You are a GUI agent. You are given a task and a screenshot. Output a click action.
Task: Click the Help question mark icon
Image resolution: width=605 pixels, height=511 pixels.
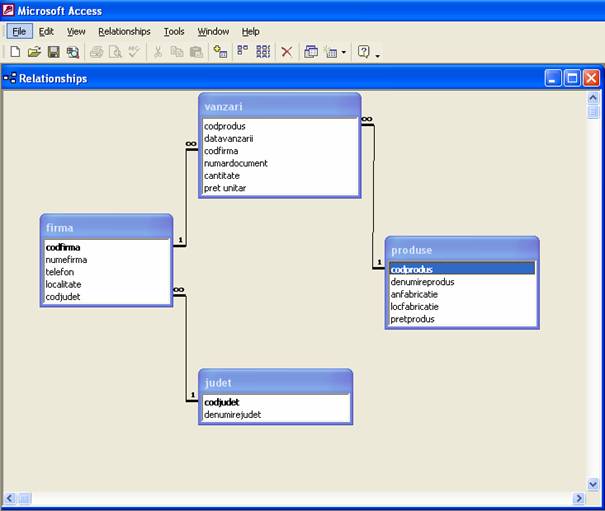tap(364, 52)
